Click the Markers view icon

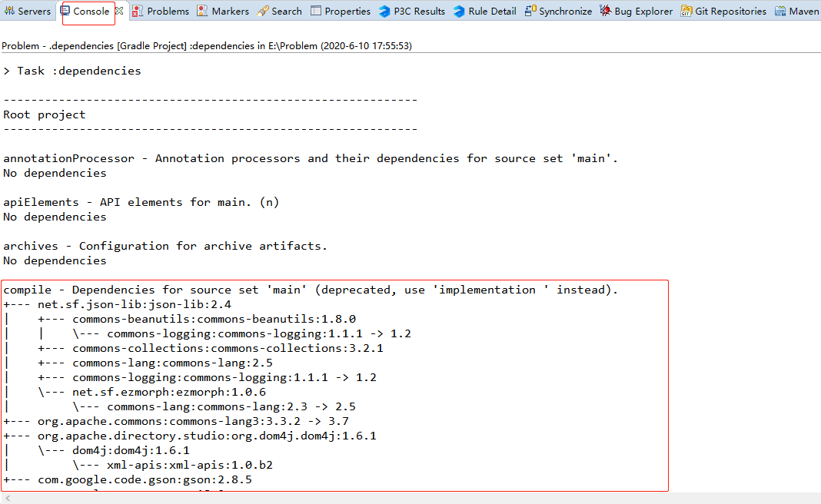point(201,11)
